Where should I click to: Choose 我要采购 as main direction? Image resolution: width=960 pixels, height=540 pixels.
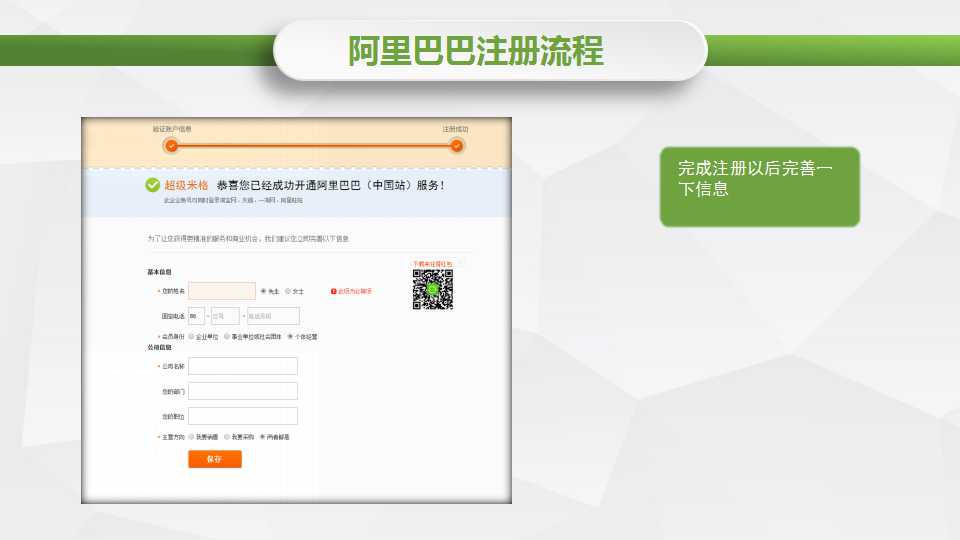point(227,437)
